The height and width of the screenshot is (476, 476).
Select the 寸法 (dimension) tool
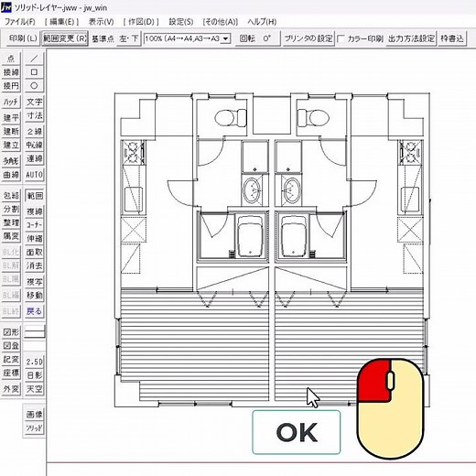pyautogui.click(x=34, y=115)
